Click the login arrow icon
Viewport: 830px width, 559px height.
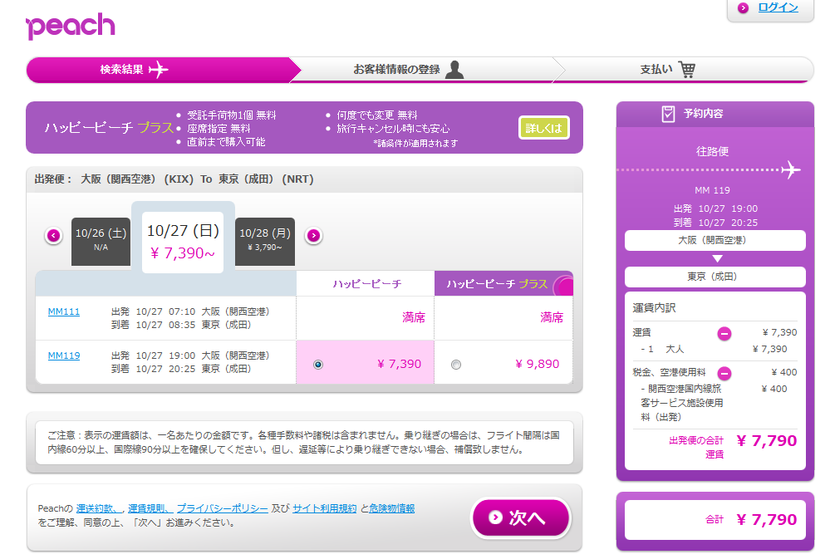pos(743,8)
